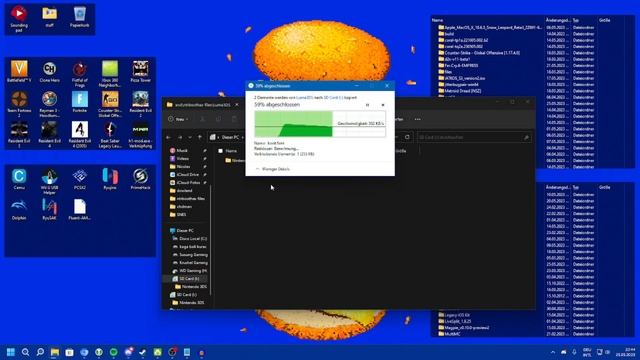
Task: Select iCloud Drive in the Explorer sidebar
Action: click(187, 174)
